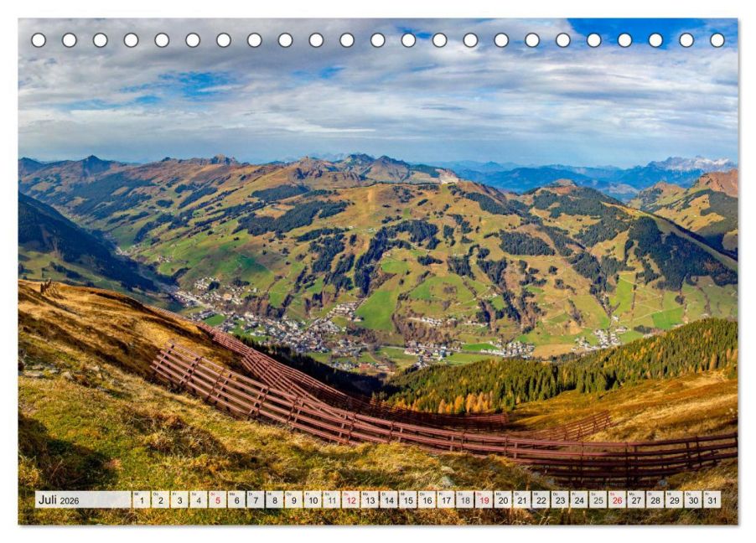Select the last day 31
The image size is (756, 543).
(x=712, y=499)
